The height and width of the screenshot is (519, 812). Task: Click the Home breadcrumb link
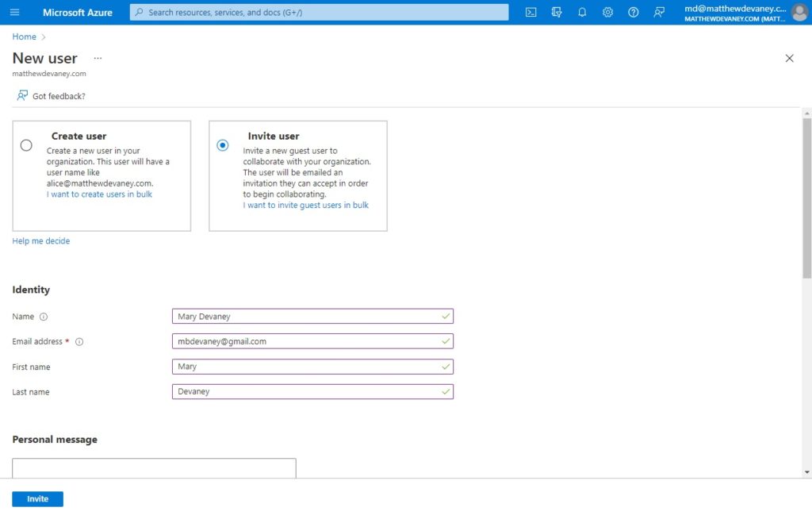[x=25, y=37]
